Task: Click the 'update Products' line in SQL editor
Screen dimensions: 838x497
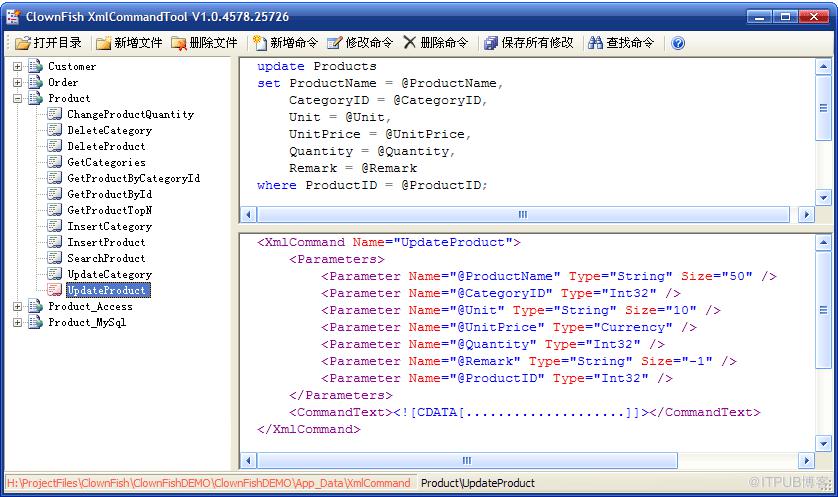Action: [x=316, y=66]
